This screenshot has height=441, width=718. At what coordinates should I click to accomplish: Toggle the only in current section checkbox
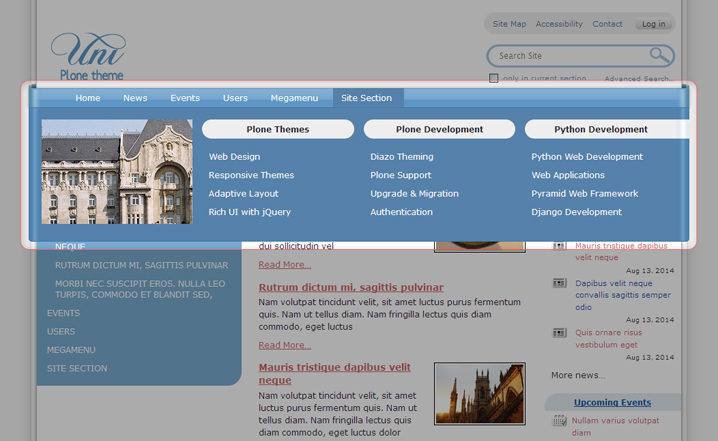coord(494,78)
